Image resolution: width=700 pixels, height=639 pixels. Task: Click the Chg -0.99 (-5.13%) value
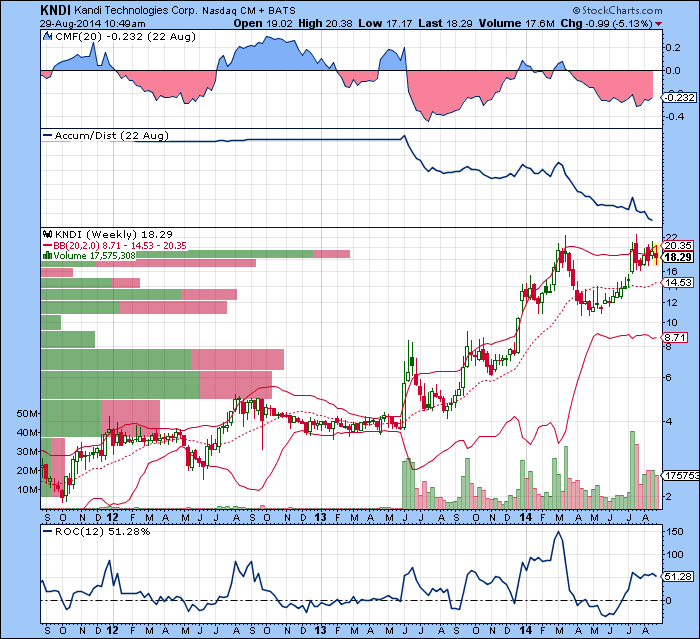(606, 23)
